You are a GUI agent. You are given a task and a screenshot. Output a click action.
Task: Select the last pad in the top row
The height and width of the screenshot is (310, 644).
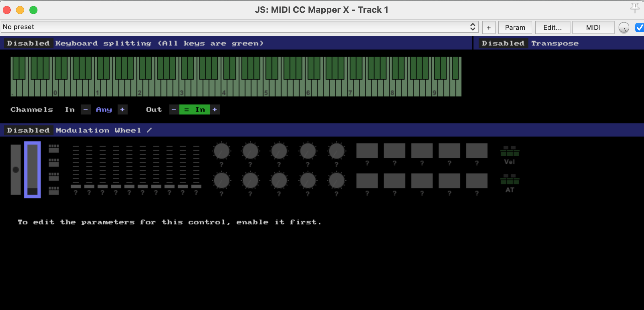click(477, 151)
